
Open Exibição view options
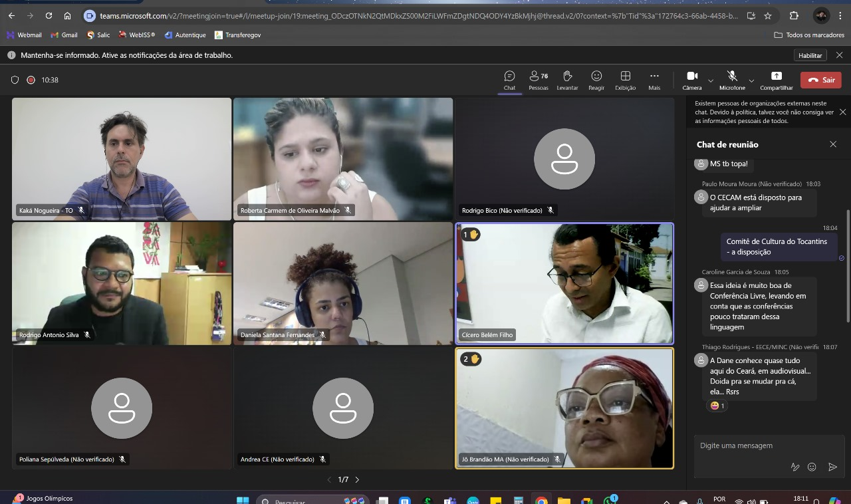[625, 80]
